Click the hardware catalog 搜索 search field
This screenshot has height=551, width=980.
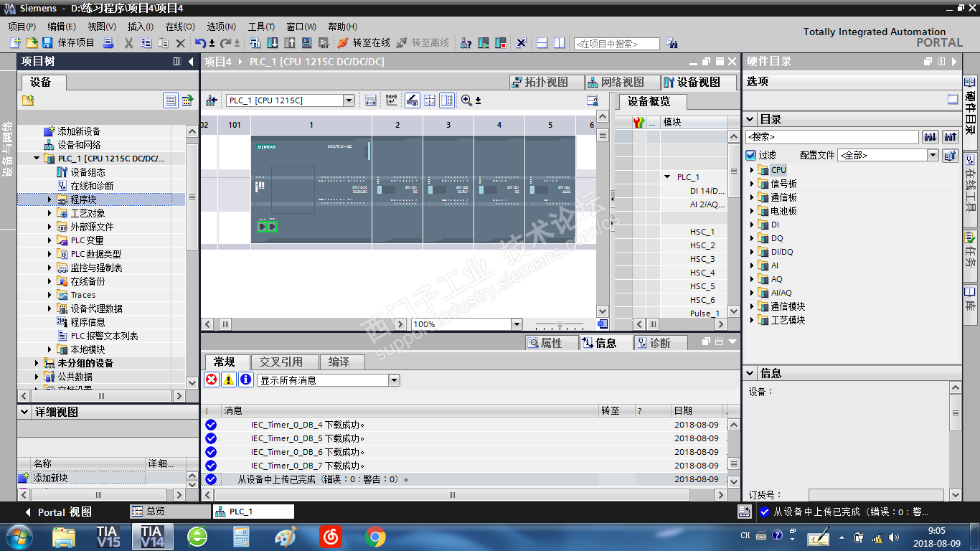832,136
